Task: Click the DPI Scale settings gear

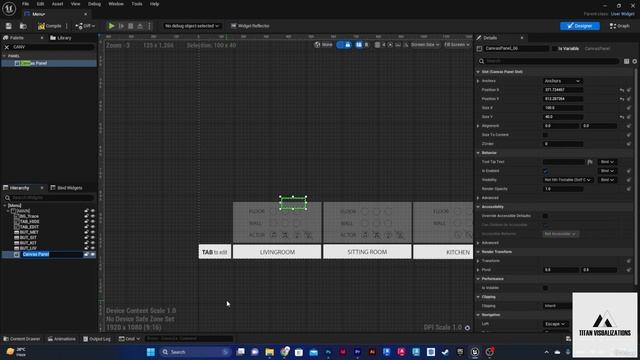Action: (467, 328)
